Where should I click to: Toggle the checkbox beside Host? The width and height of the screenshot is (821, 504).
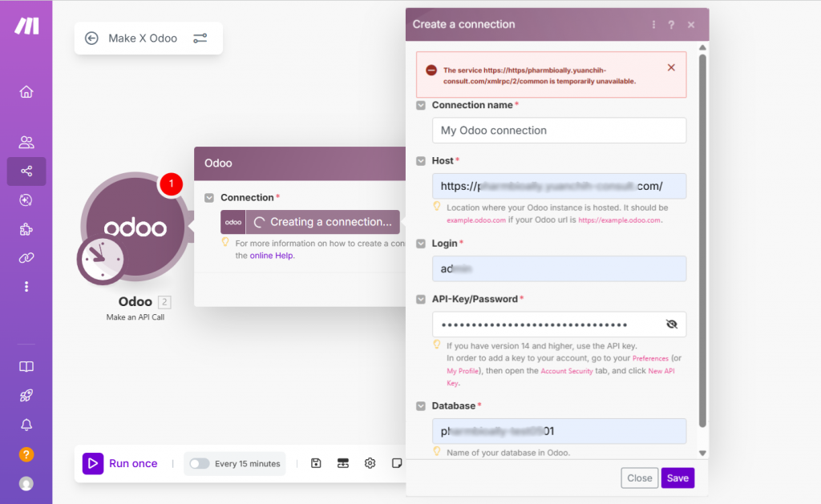click(x=421, y=161)
